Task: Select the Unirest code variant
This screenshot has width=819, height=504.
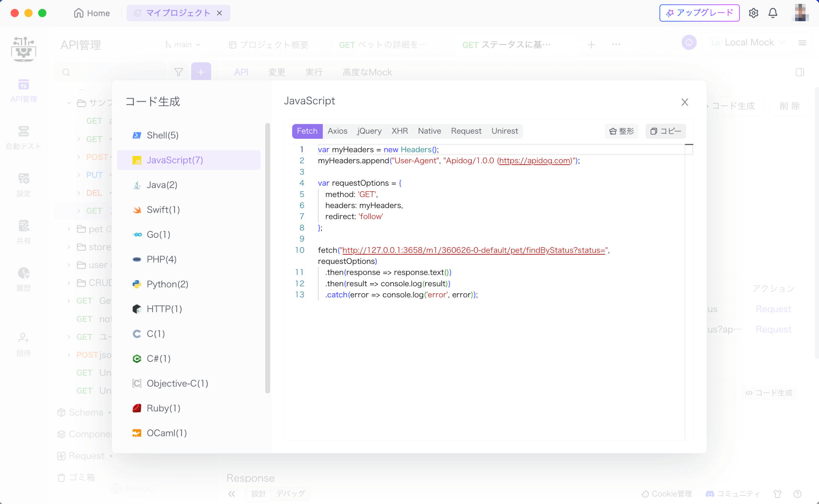Action: (x=504, y=131)
